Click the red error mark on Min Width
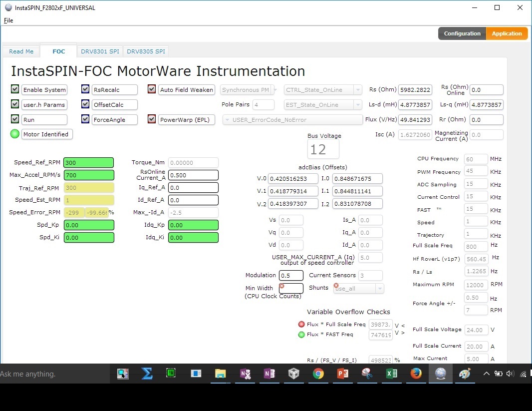Viewport: 532px width, 411px height. click(x=281, y=286)
